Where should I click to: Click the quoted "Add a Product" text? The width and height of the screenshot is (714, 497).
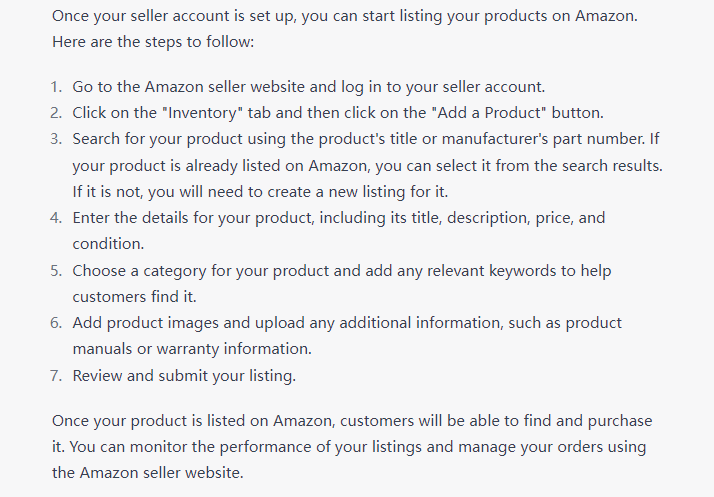point(489,113)
